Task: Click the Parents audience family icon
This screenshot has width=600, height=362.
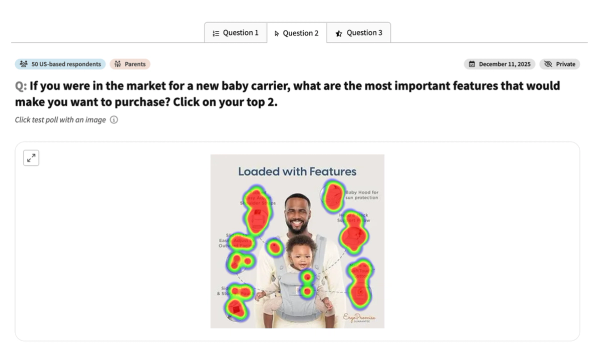Action: click(x=118, y=64)
